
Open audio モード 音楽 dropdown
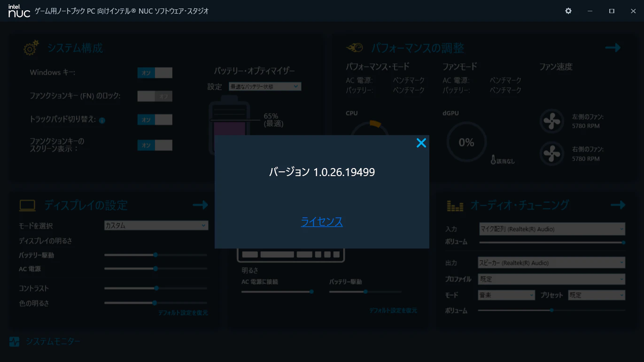pos(507,295)
